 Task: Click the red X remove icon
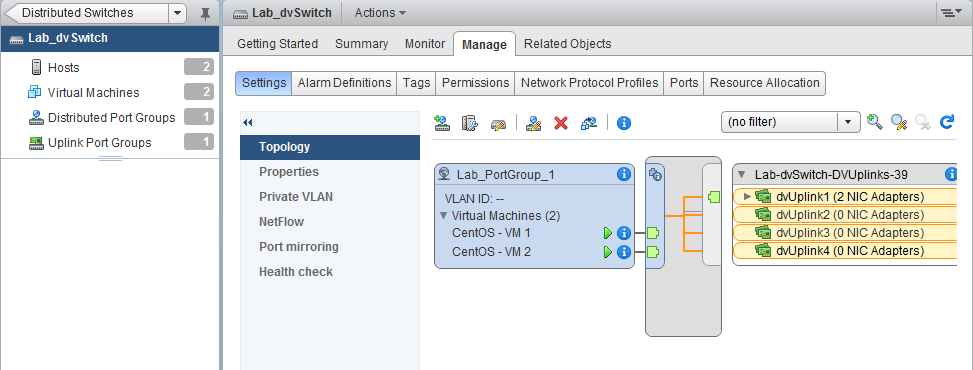[x=561, y=122]
